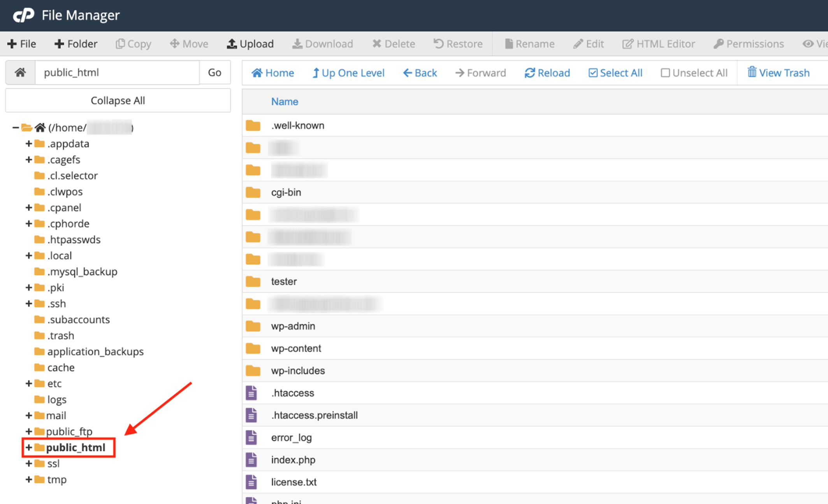This screenshot has height=504, width=828.
Task: Expand the public_html tree folder
Action: coord(28,448)
